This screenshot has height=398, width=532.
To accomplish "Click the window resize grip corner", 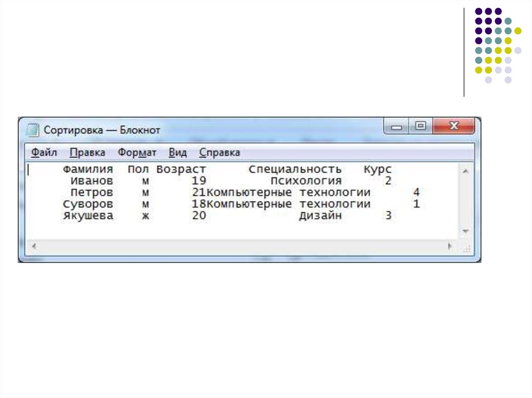I will [x=467, y=249].
